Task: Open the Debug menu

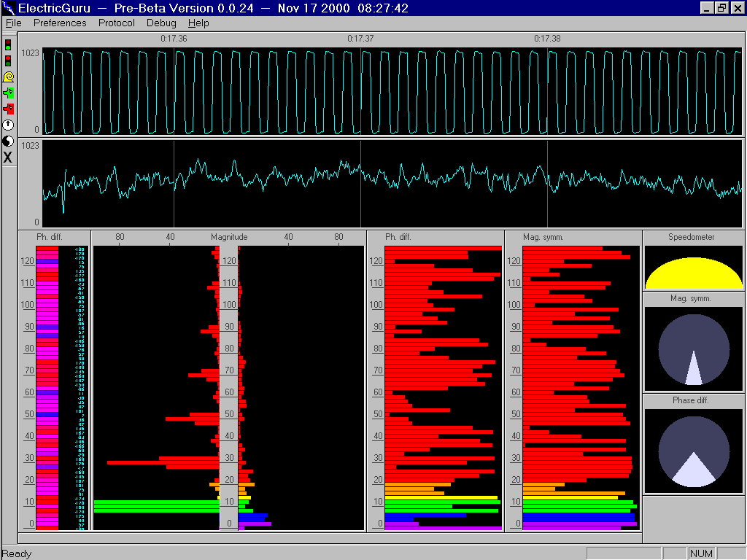Action: click(x=161, y=23)
